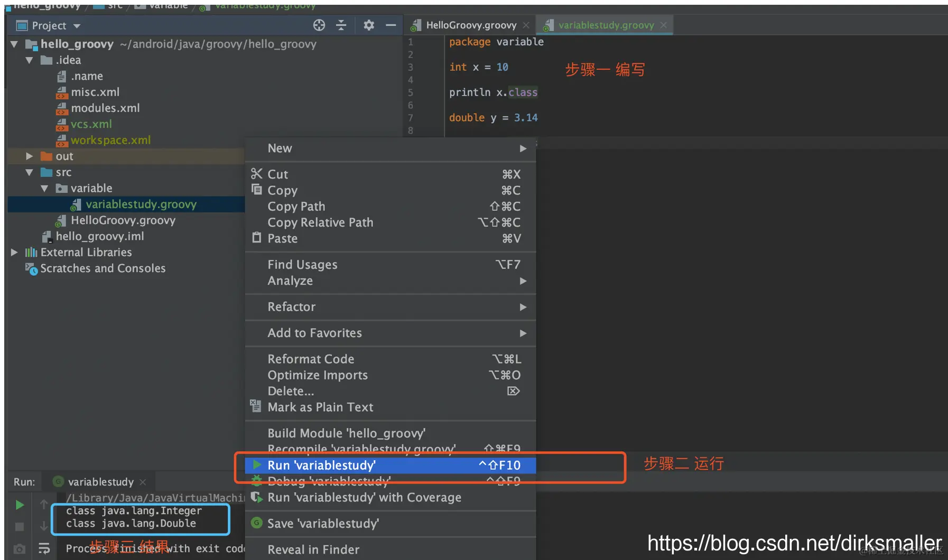Click Rerun green play button
Screen dimensions: 948x560
pos(20,505)
